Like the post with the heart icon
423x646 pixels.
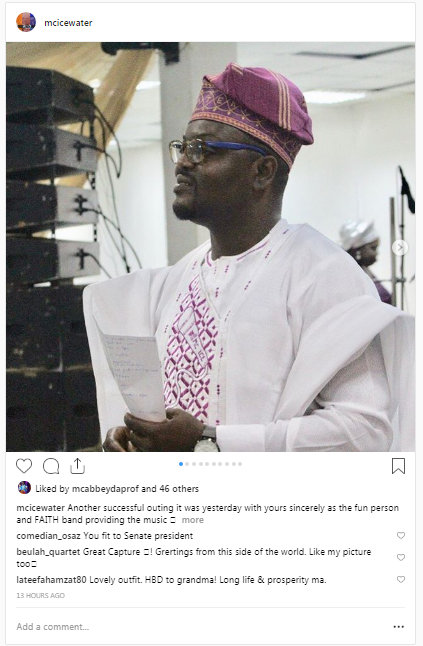(x=24, y=466)
